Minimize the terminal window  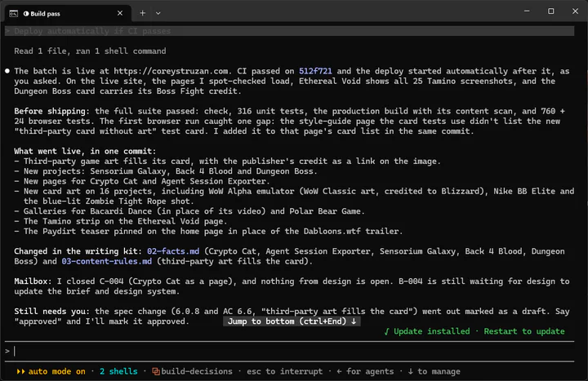pos(527,11)
